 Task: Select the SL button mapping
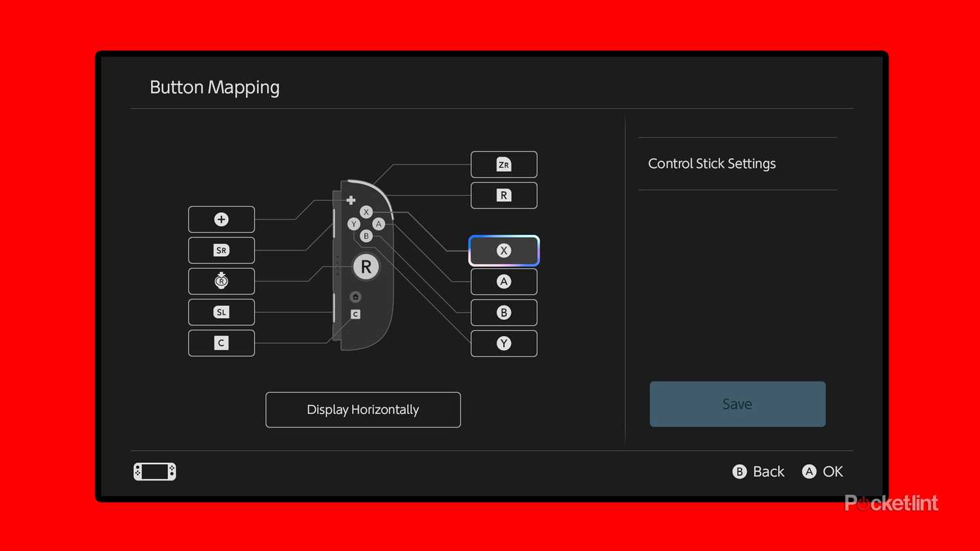tap(221, 312)
